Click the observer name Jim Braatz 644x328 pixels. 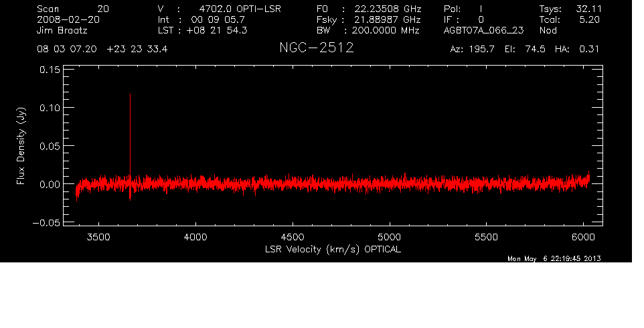point(62,30)
